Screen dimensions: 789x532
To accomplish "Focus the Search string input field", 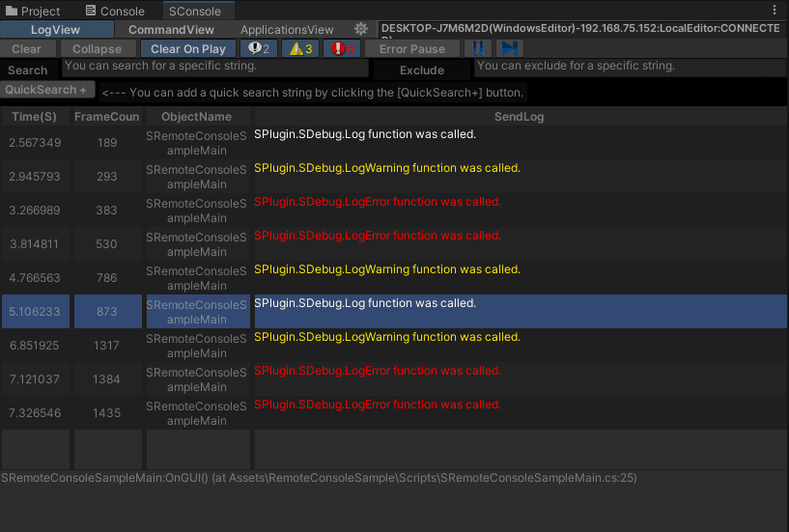I will (x=214, y=68).
